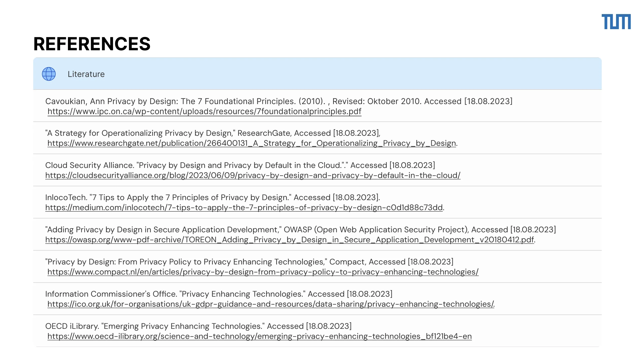Click the REFERENCES title

click(x=92, y=44)
